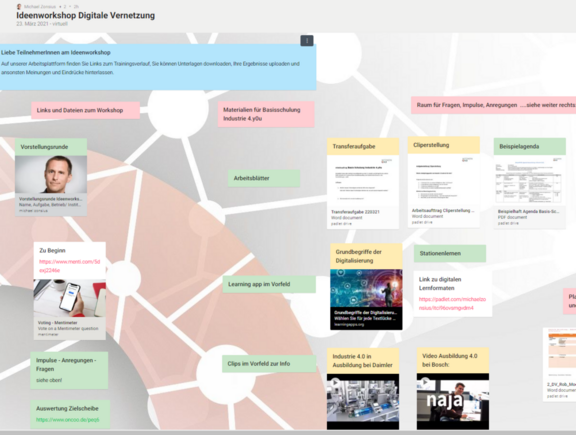The width and height of the screenshot is (576, 435).
Task: Click the Stationenlernen green label
Action: tap(450, 254)
